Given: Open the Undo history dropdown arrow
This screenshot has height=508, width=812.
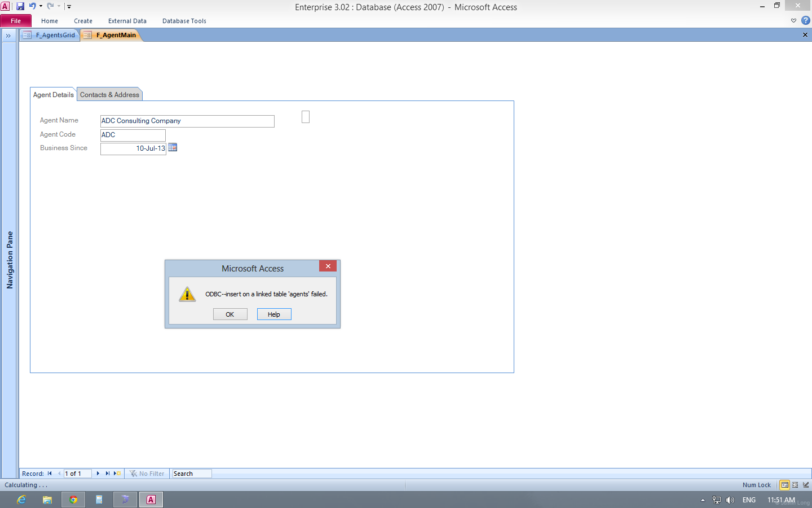Looking at the screenshot, I should (x=41, y=6).
